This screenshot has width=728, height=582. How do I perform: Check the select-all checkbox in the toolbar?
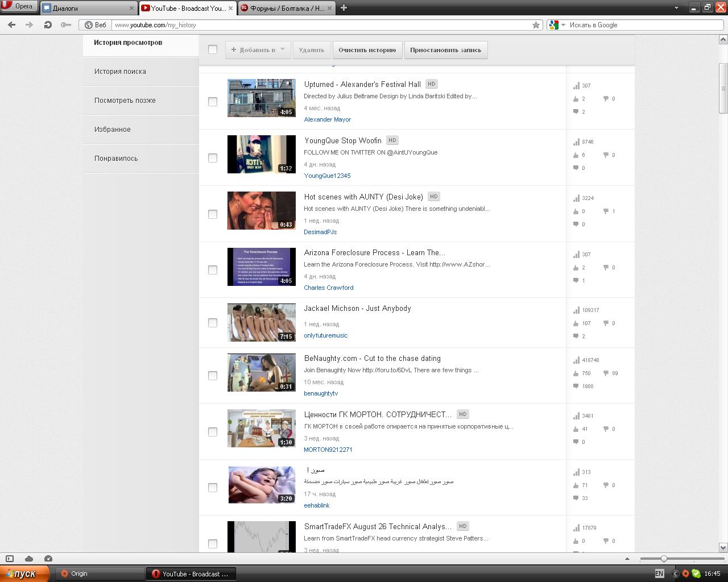pos(213,49)
